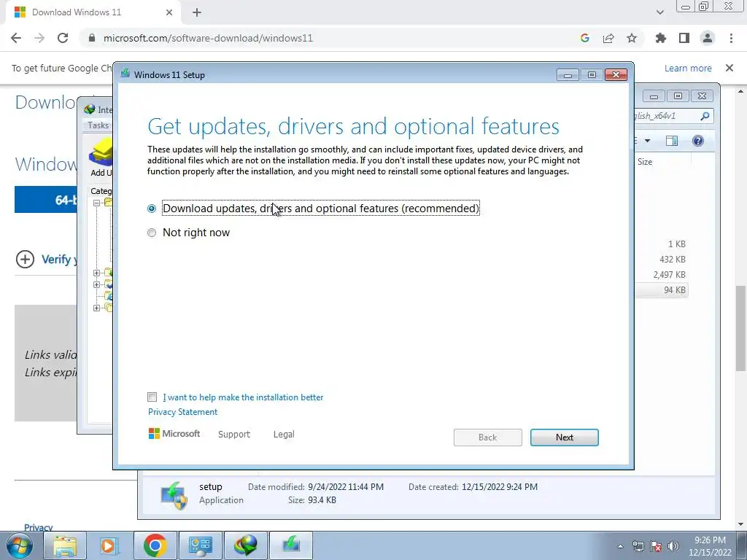Click the Add URL icon in Download Manager
The height and width of the screenshot is (560, 747).
(x=101, y=157)
